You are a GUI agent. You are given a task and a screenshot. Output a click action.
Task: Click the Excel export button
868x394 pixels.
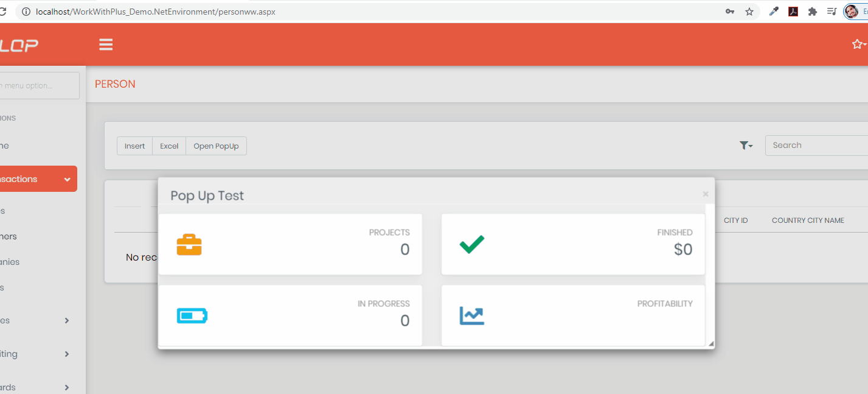point(168,146)
